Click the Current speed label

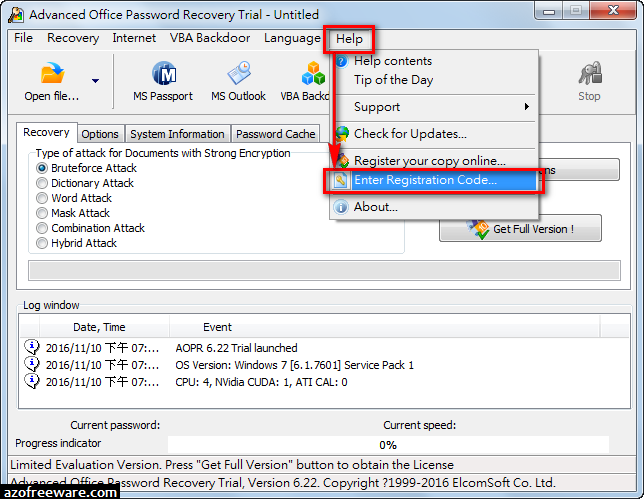419,425
